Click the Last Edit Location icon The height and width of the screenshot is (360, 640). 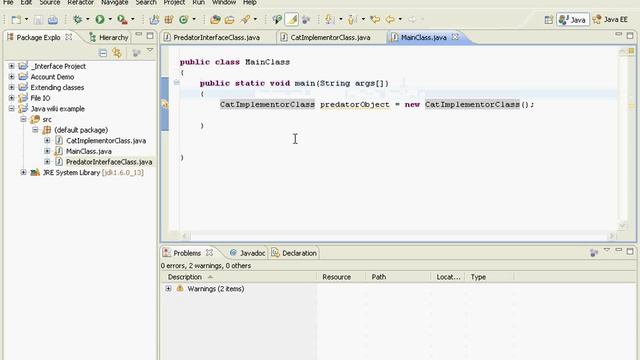(375, 19)
